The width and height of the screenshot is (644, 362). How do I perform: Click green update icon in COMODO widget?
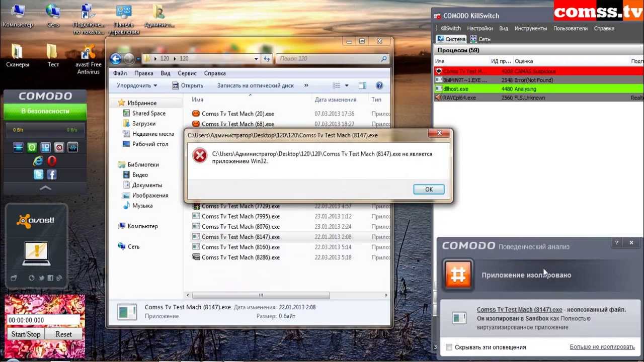pyautogui.click(x=32, y=147)
